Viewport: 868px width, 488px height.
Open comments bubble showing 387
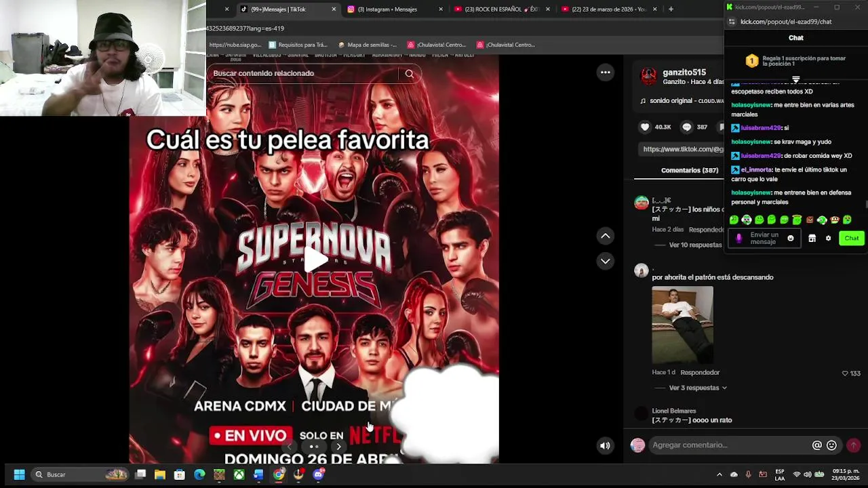click(686, 127)
